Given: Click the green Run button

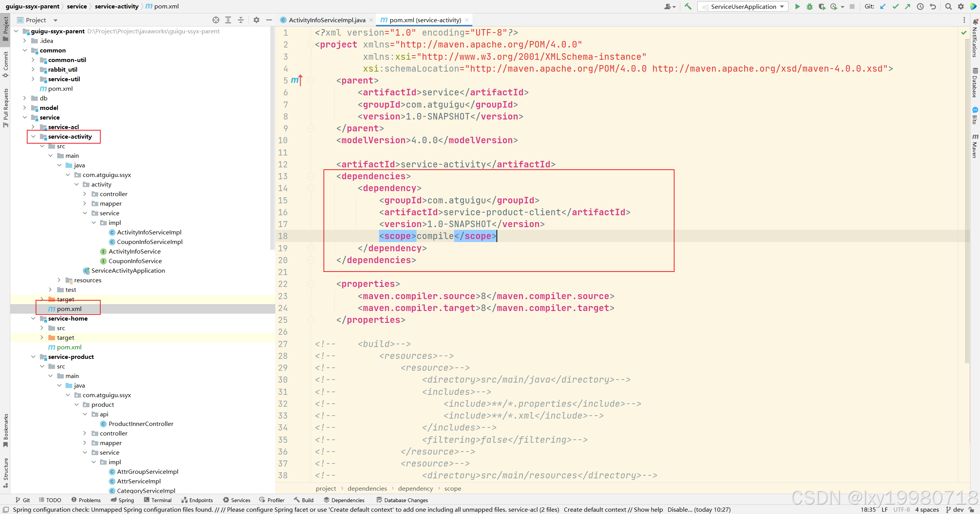Looking at the screenshot, I should (x=797, y=7).
